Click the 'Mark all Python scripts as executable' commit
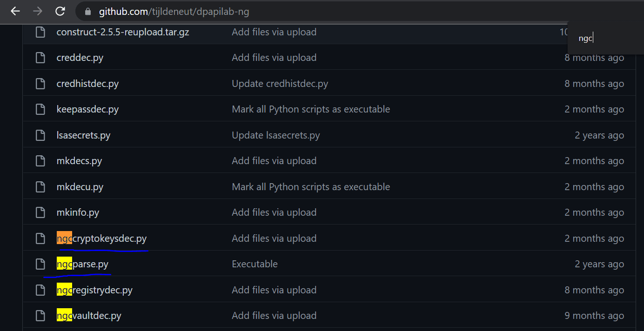 coord(310,109)
